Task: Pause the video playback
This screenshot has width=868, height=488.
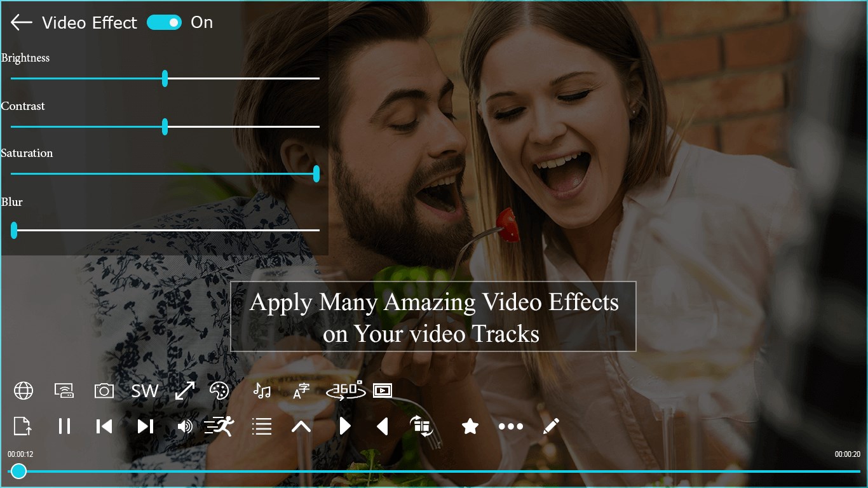Action: [64, 426]
